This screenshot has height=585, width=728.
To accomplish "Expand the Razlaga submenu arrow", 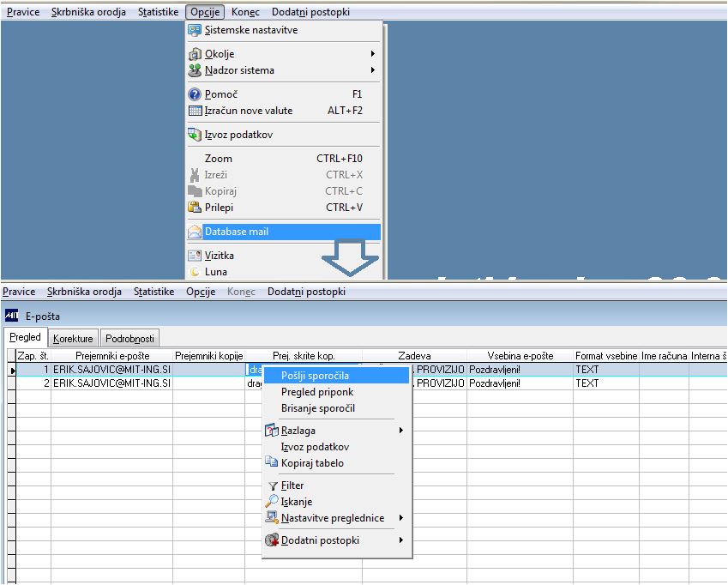I will coord(400,431).
